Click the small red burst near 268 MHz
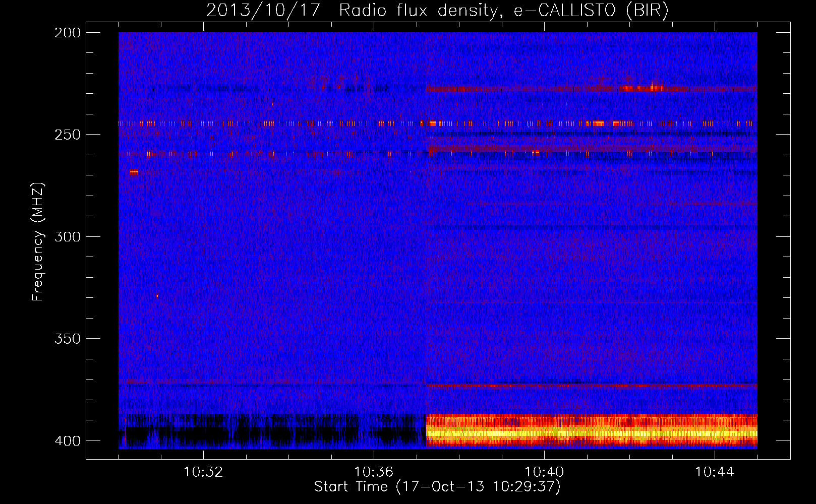The height and width of the screenshot is (504, 816). coord(134,172)
